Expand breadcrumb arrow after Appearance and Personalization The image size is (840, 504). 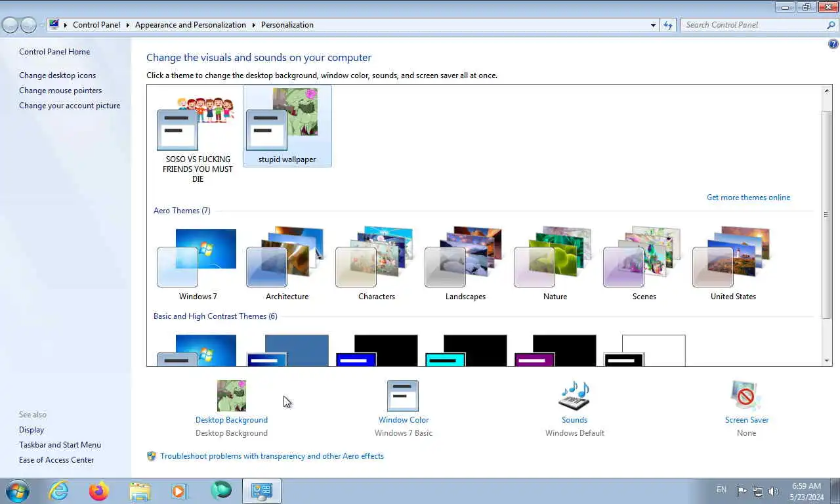point(253,25)
